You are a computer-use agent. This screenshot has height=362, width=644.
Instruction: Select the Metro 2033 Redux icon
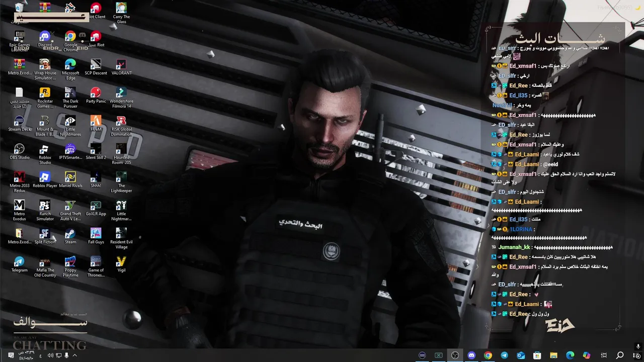[19, 182]
